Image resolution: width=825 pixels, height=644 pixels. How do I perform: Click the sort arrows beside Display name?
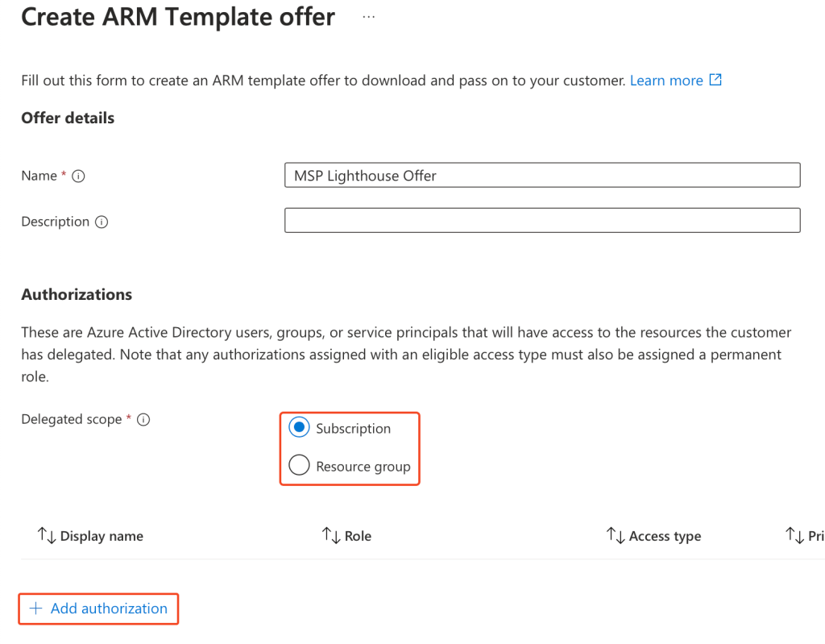click(x=46, y=535)
